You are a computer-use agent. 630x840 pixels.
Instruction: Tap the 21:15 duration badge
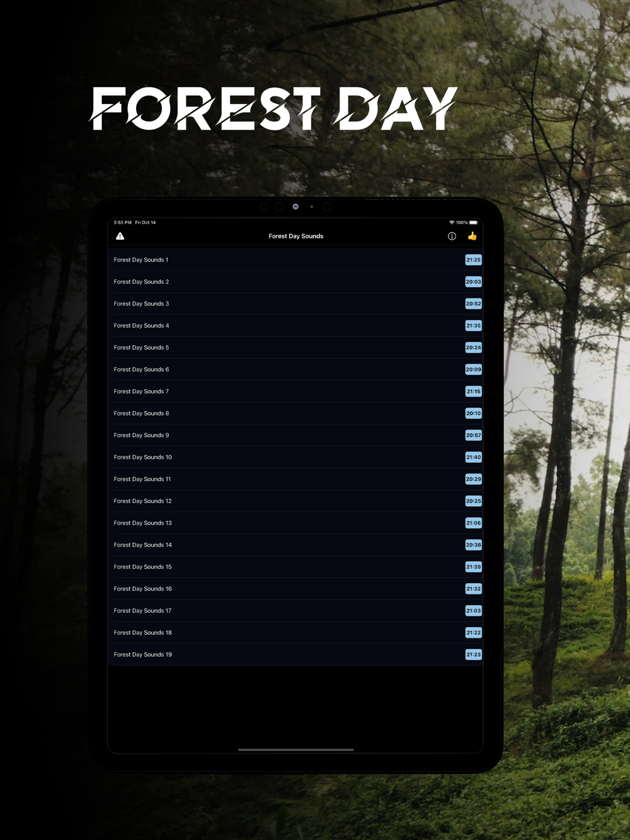click(473, 392)
